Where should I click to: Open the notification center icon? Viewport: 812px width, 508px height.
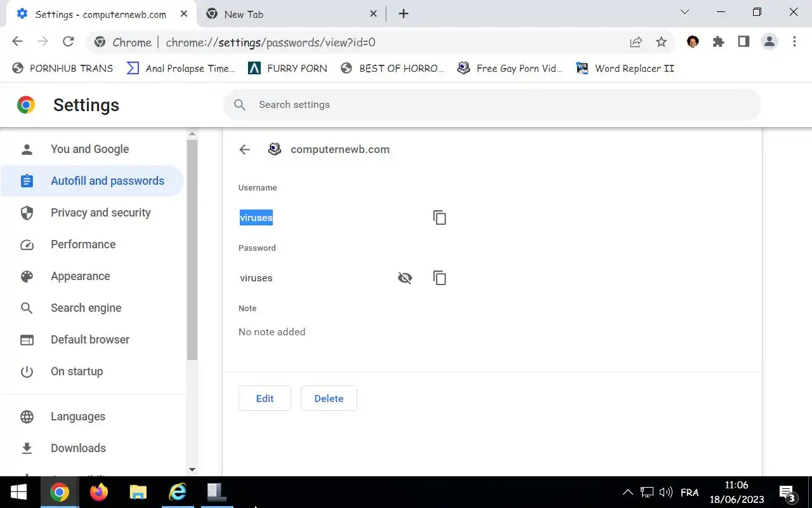pyautogui.click(x=787, y=493)
